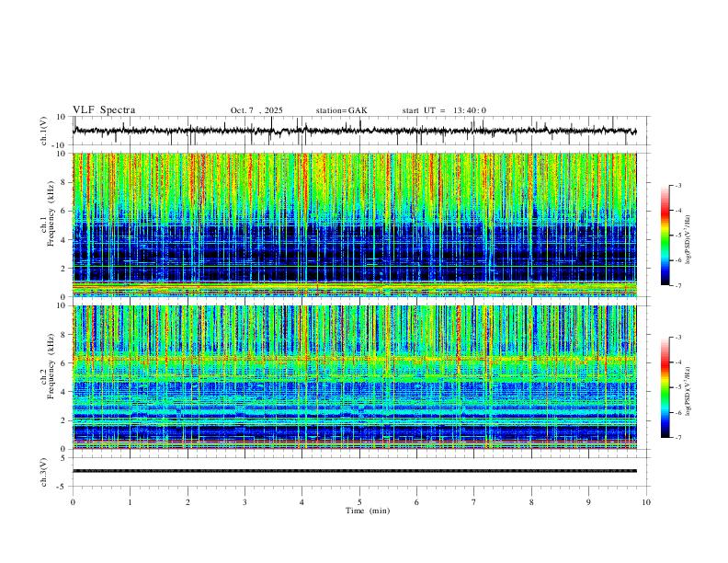Click the ch.1 upper color scale bar
728x563 pixels.
(665, 236)
